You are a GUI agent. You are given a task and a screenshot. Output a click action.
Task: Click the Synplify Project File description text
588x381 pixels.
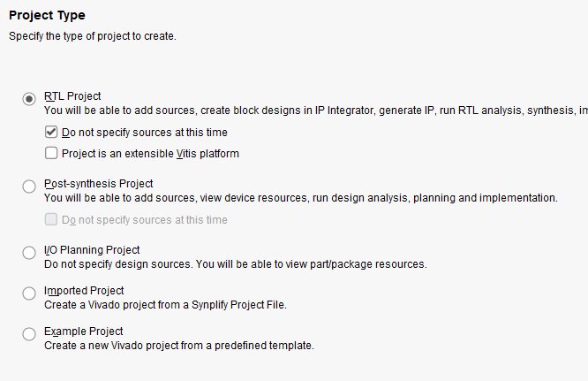tap(165, 305)
